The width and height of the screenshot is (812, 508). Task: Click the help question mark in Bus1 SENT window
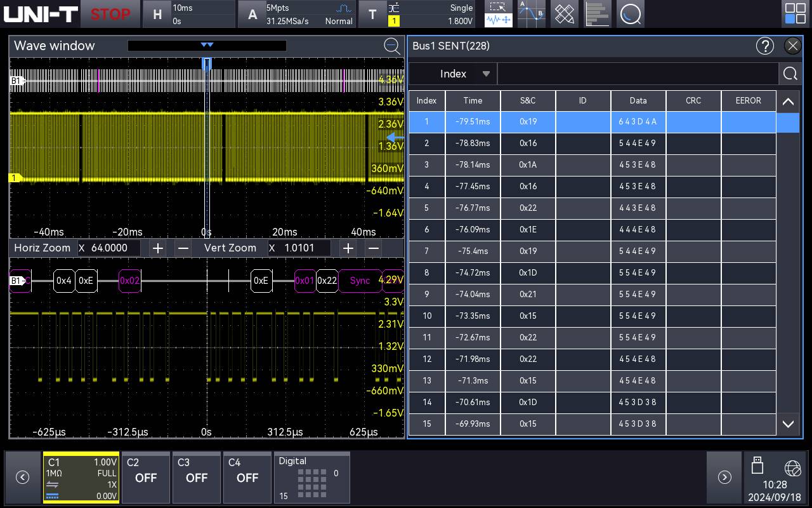pyautogui.click(x=765, y=46)
